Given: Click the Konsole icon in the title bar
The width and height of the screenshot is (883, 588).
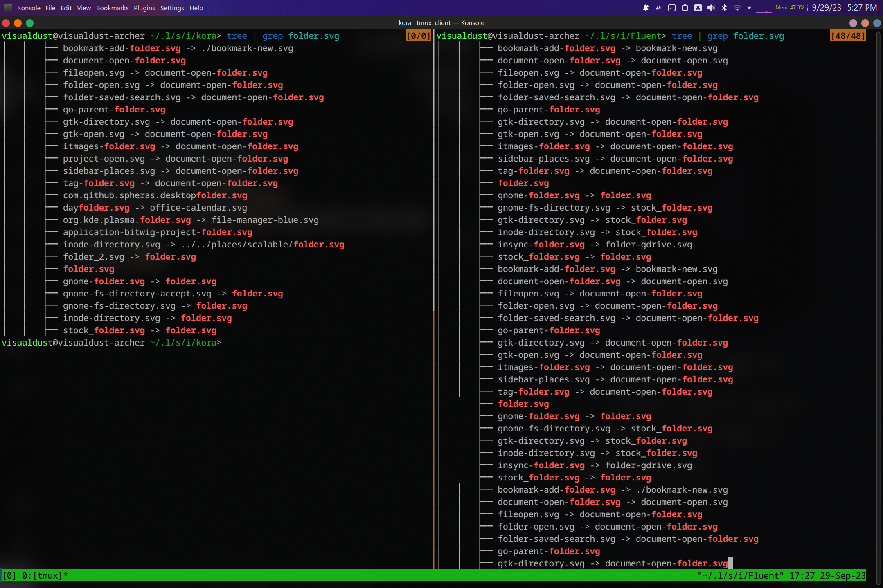Looking at the screenshot, I should (x=9, y=7).
